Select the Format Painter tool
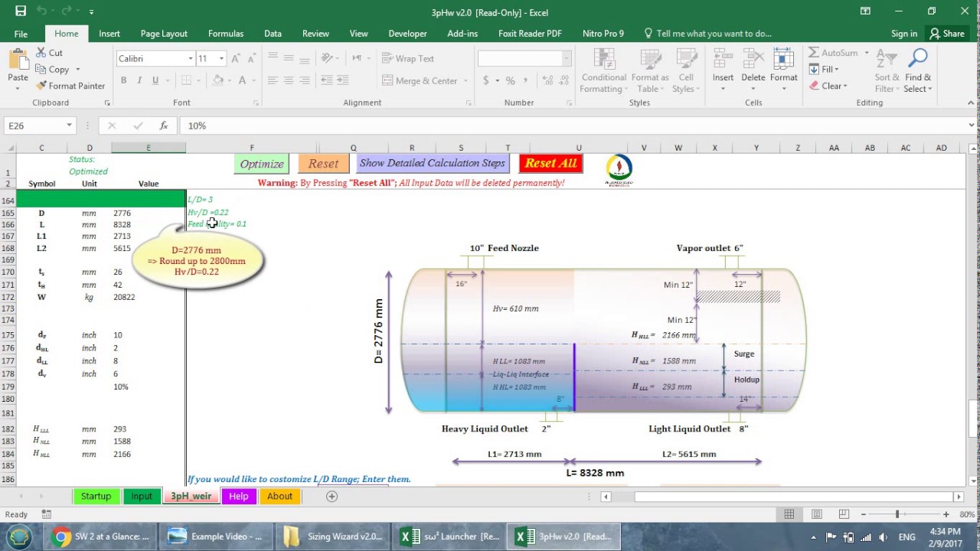The width and height of the screenshot is (980, 551). tap(70, 86)
